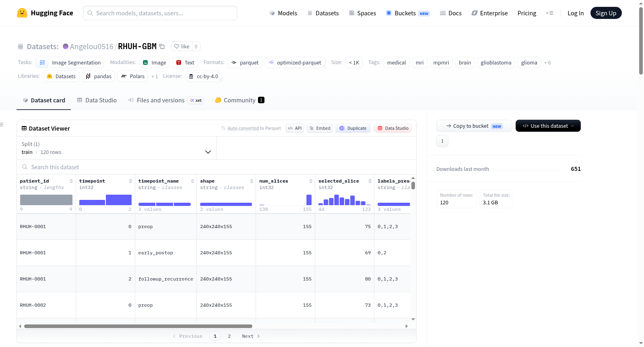Click the API button in viewer
Image resolution: width=644 pixels, height=347 pixels.
coord(295,128)
